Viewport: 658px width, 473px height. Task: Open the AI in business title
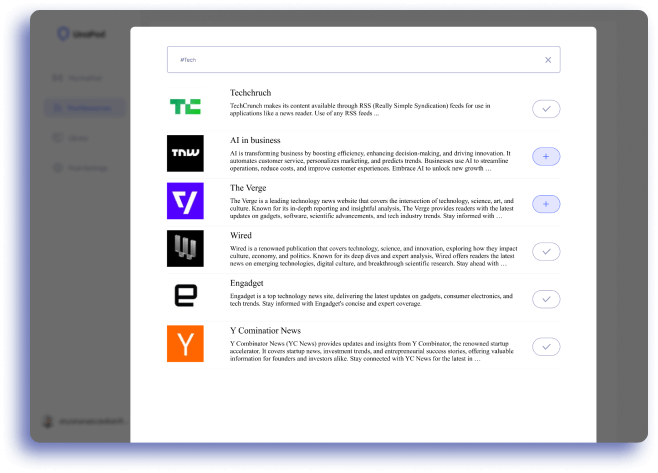255,140
